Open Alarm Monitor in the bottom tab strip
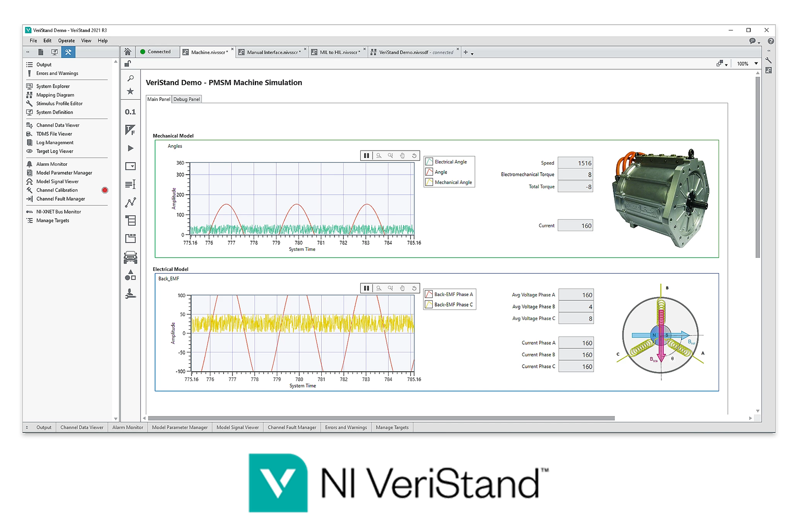 pos(128,427)
